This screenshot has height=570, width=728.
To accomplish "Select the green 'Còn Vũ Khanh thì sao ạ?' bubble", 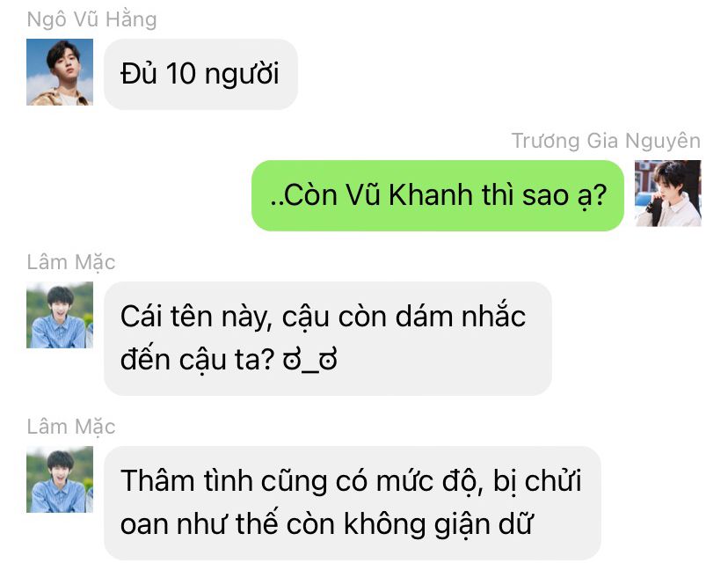I will 437,195.
